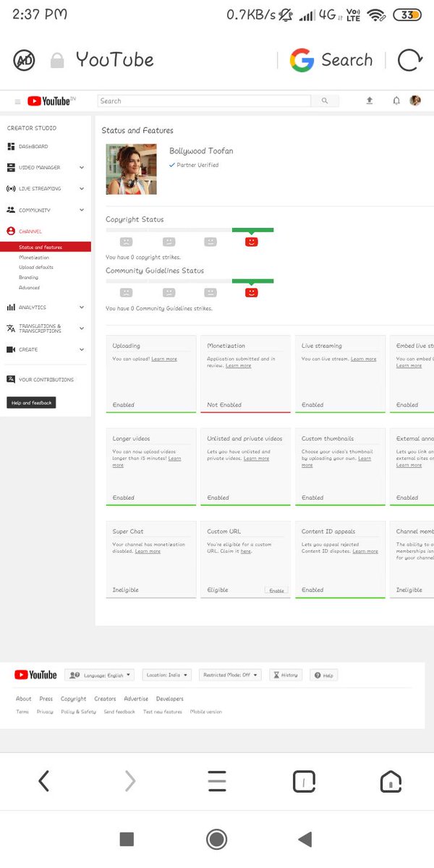Open the upload video icon

click(x=370, y=101)
